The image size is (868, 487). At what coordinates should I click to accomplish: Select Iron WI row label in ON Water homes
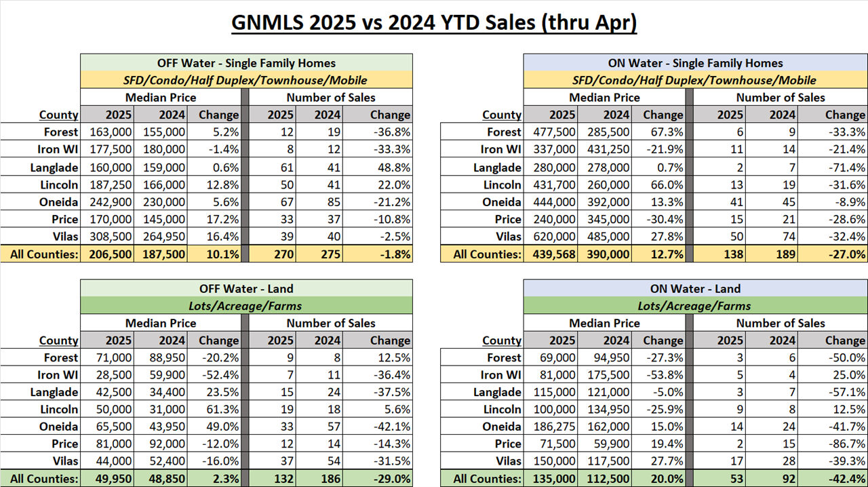[x=500, y=150]
